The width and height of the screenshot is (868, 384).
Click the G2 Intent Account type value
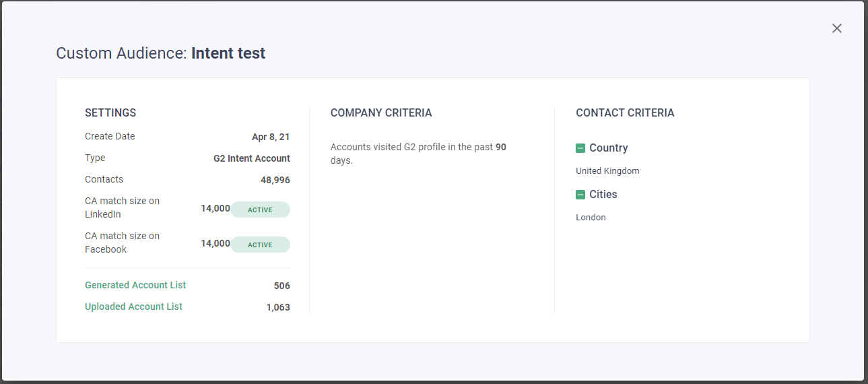[251, 158]
